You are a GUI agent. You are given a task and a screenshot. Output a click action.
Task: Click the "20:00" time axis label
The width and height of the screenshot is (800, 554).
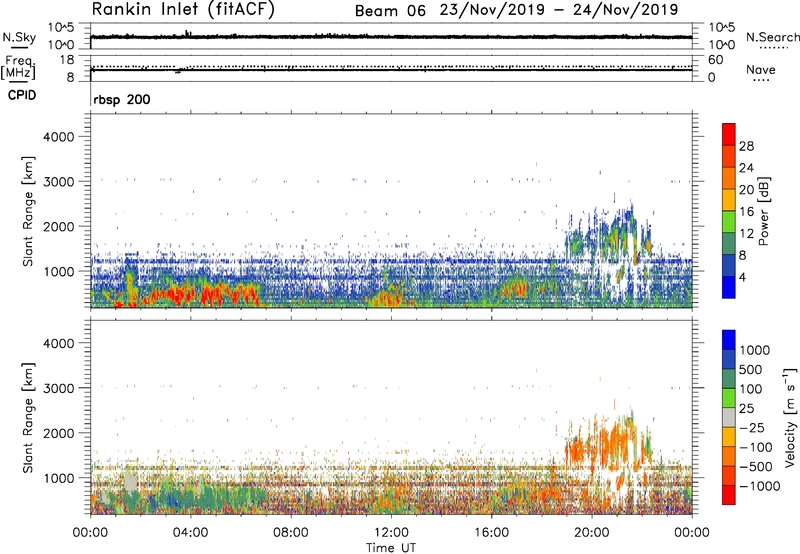[592, 533]
